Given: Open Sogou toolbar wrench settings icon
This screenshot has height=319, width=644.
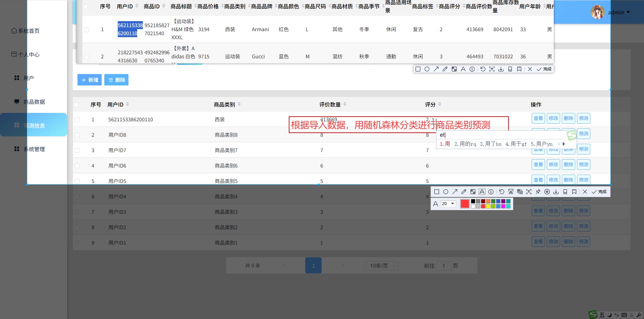Looking at the screenshot, I should tap(639, 315).
